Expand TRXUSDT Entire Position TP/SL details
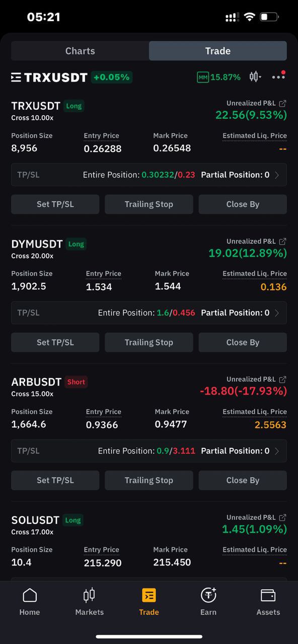Screen dimensions: 298x644 148,175
